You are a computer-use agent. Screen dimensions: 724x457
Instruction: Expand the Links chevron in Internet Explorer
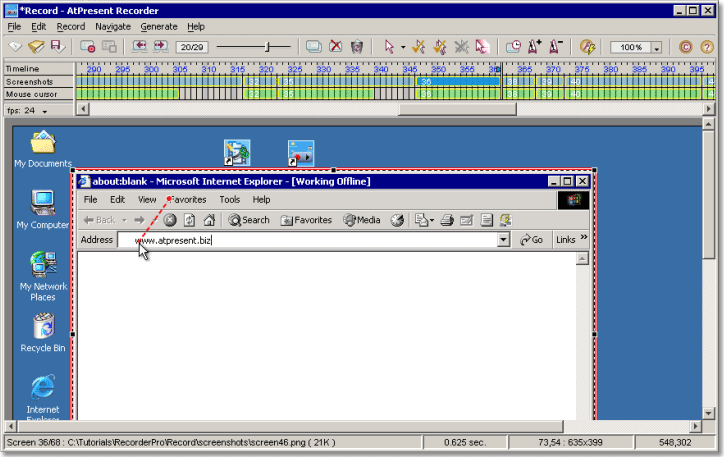[x=584, y=237]
